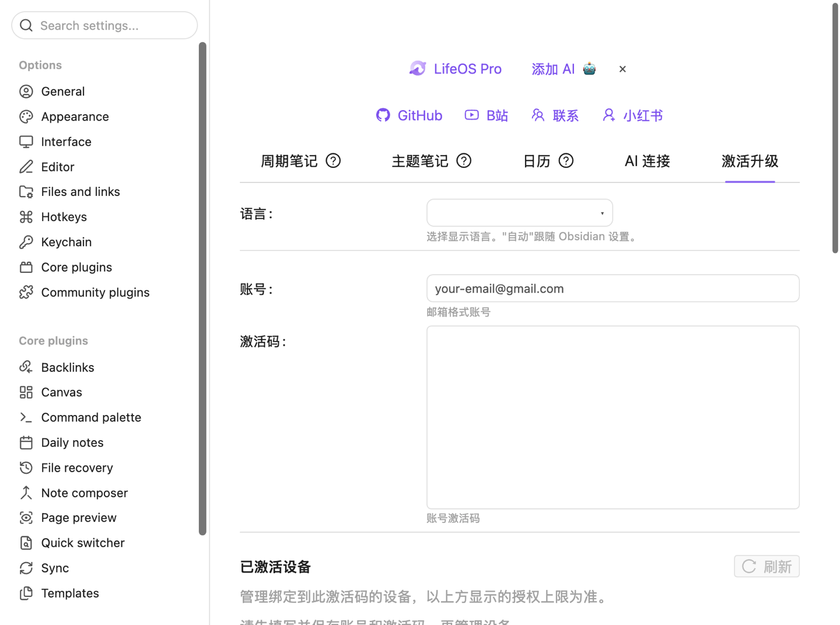
Task: Open the Templates plugin settings
Action: click(70, 593)
